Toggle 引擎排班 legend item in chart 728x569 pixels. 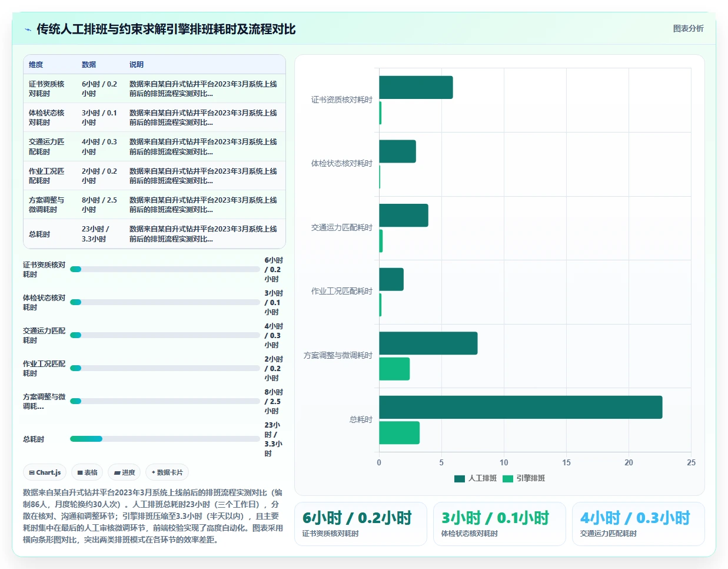[524, 478]
